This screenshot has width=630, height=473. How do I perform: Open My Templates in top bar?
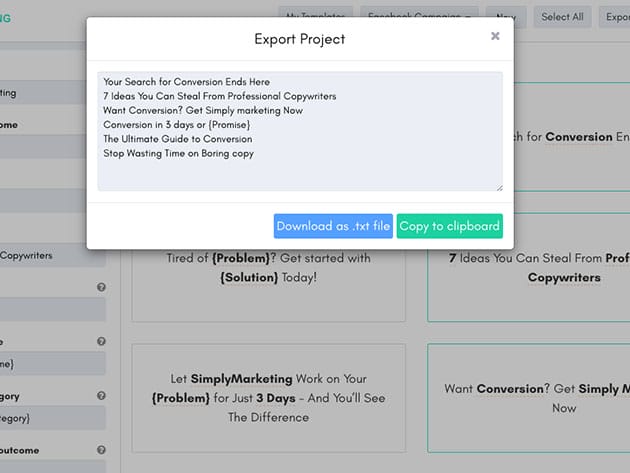tap(315, 16)
